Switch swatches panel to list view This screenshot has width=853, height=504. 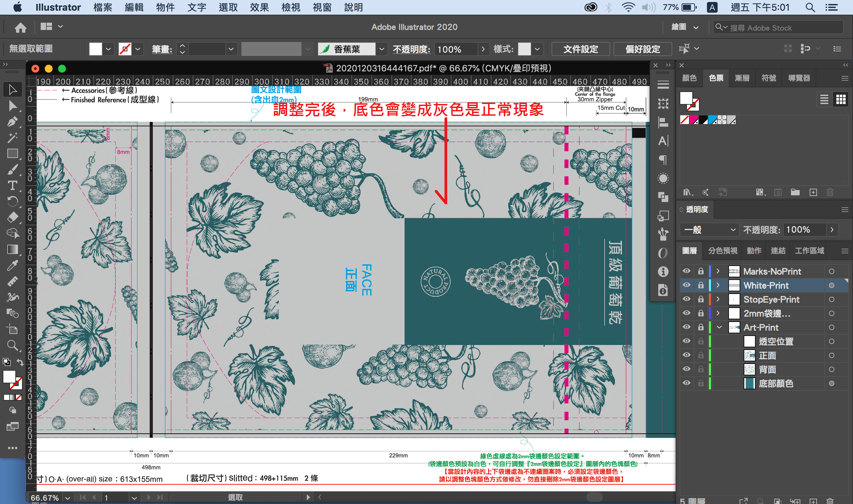[824, 100]
